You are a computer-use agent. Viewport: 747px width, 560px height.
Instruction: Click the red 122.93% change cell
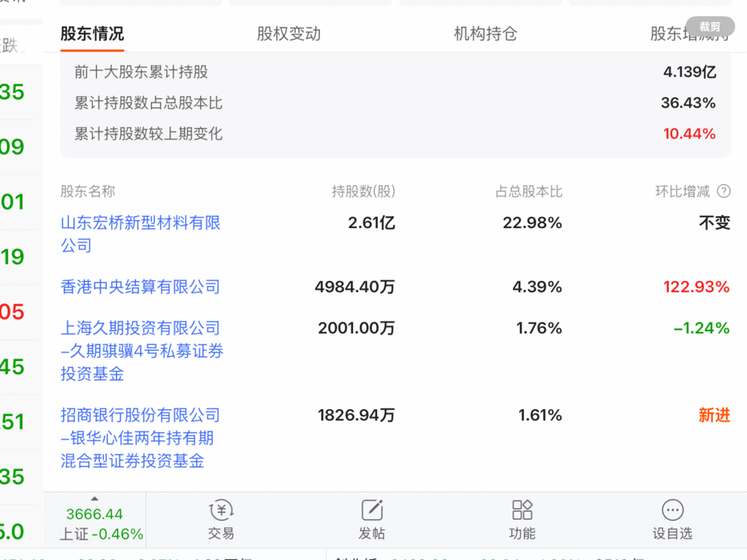(697, 287)
